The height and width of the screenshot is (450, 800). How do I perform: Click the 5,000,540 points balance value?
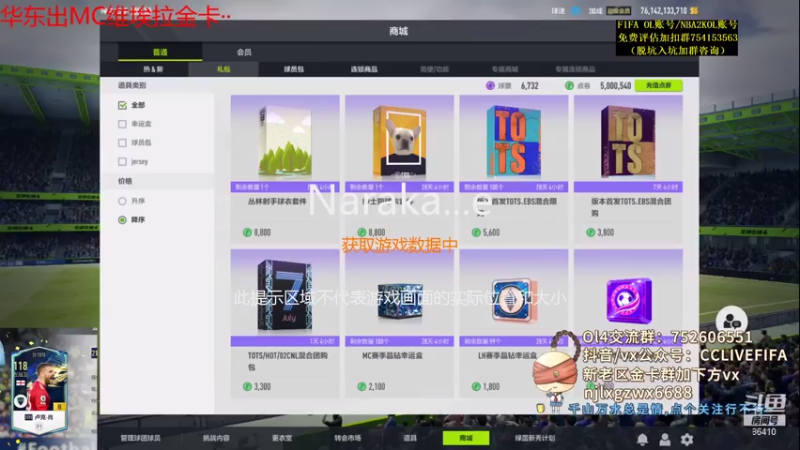[x=615, y=86]
